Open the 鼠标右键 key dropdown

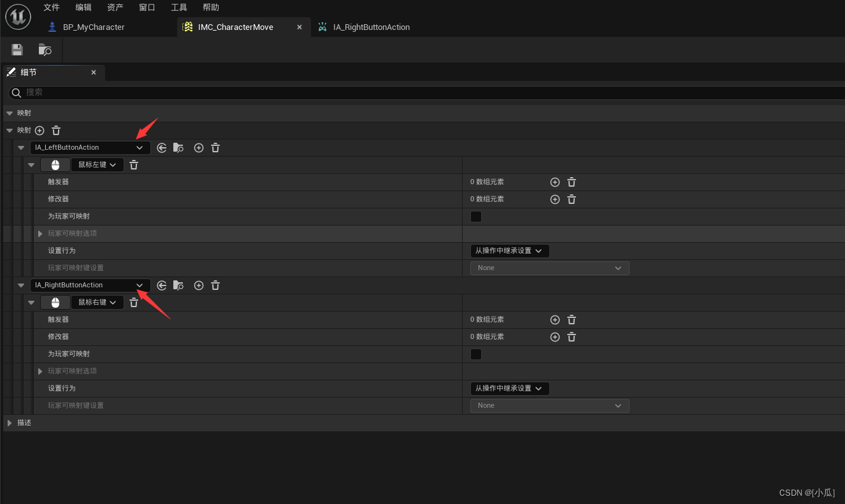(97, 303)
